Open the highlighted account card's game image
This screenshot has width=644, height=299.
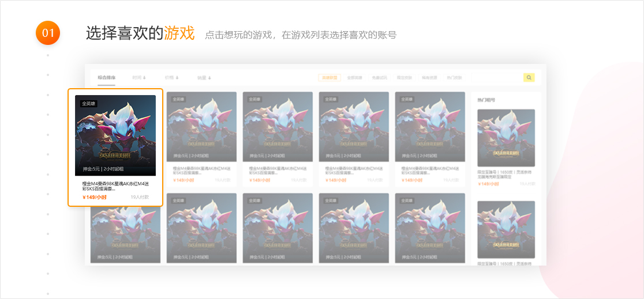point(115,135)
